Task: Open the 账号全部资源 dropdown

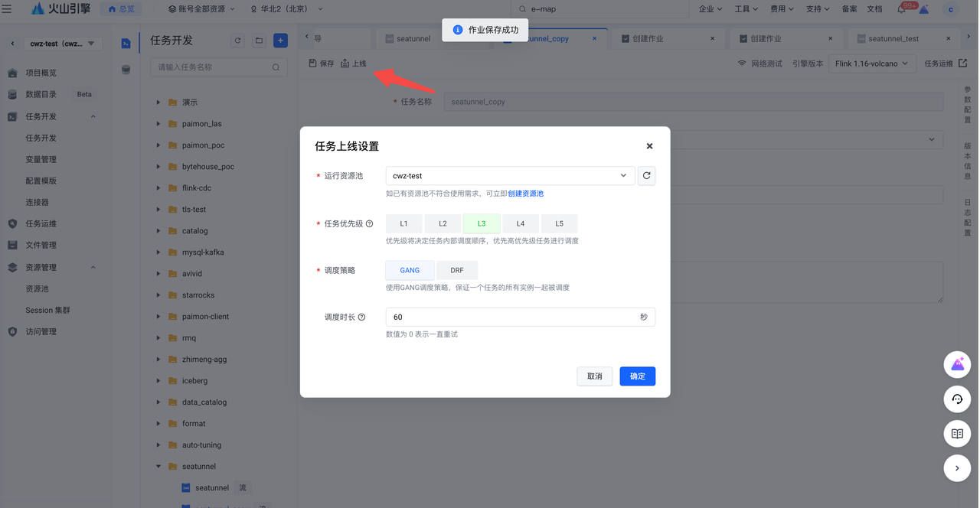Action: pos(203,9)
